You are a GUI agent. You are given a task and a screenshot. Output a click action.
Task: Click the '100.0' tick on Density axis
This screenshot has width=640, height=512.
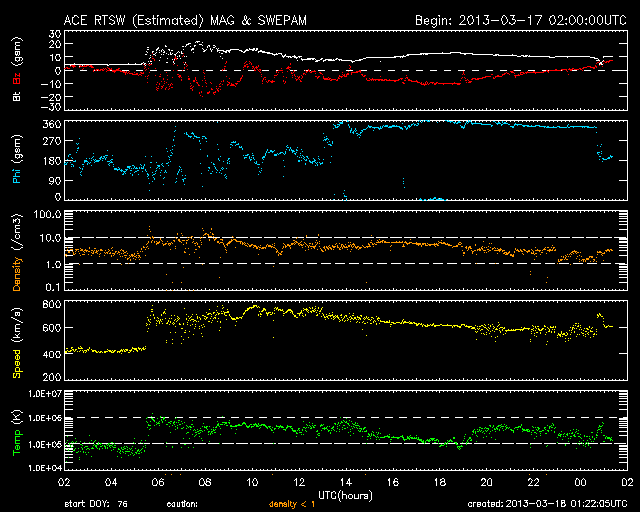[48, 215]
